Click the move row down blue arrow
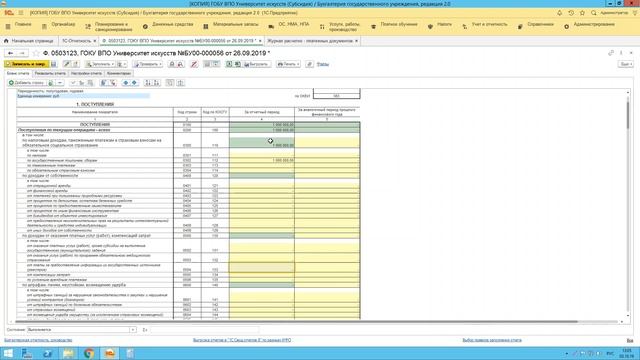 pos(134,83)
